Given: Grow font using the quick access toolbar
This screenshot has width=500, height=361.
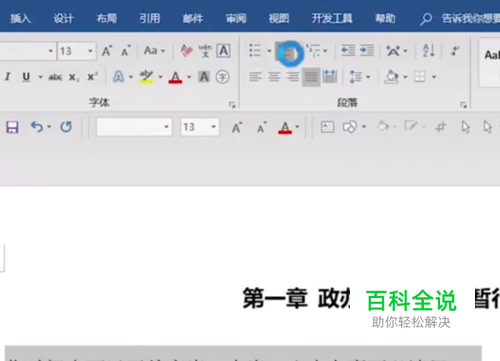Looking at the screenshot, I should point(237,127).
